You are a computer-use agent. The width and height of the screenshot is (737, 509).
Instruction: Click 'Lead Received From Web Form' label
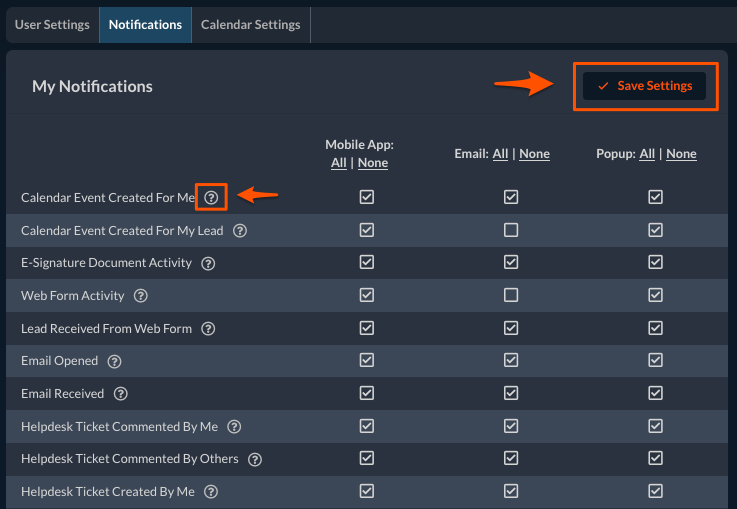tap(107, 329)
